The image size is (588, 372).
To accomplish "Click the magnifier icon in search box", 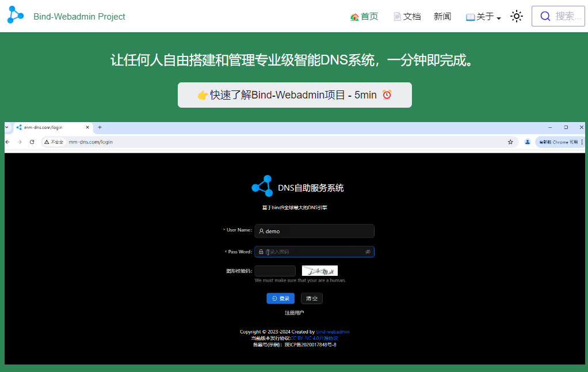I will coord(545,16).
